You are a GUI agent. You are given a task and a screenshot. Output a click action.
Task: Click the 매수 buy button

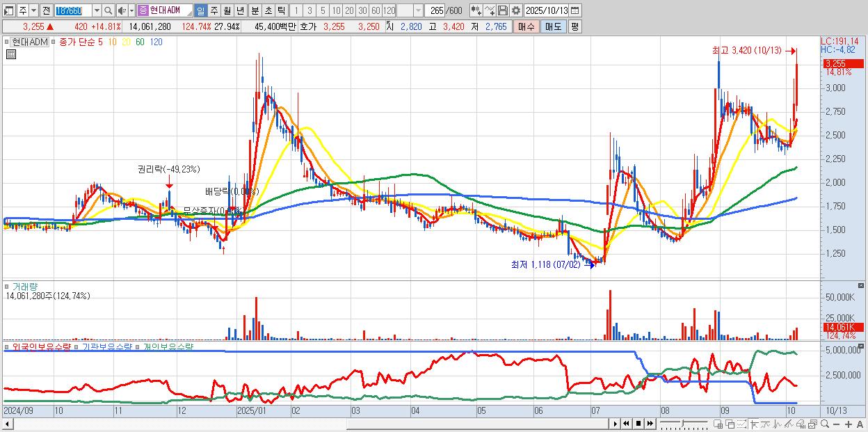coord(527,26)
